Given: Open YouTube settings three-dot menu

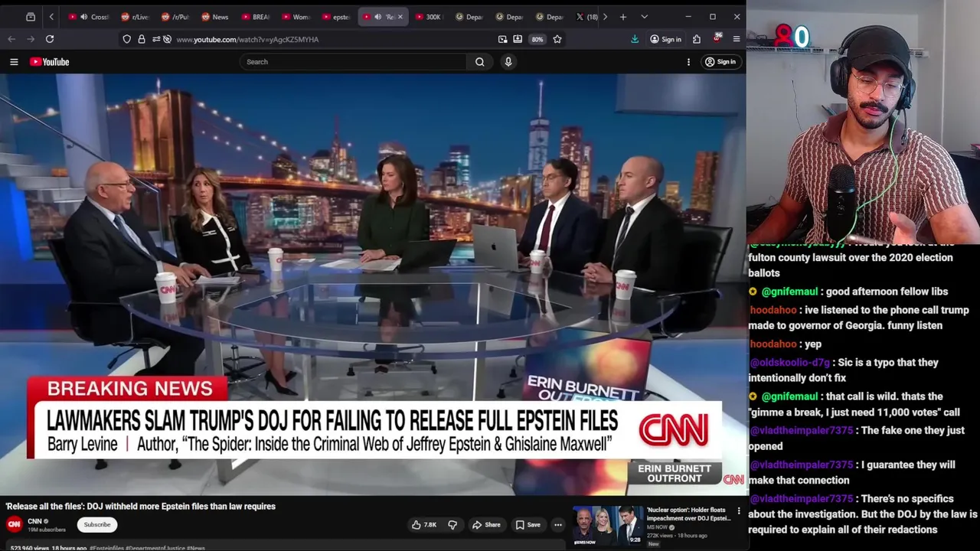Looking at the screenshot, I should point(688,62).
